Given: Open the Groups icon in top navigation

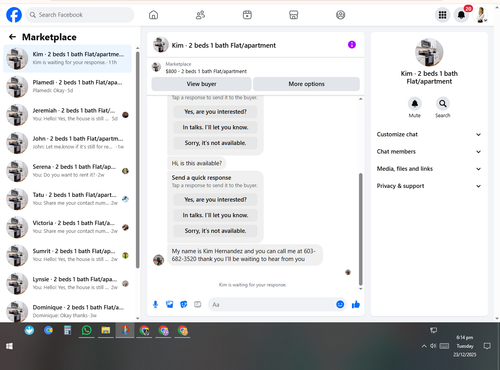Looking at the screenshot, I should pos(340,15).
